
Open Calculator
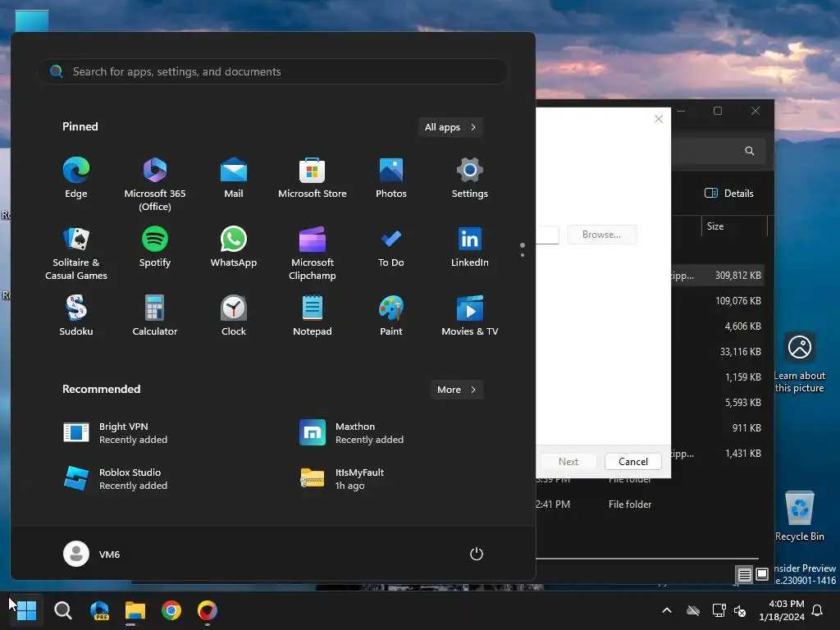pos(155,316)
